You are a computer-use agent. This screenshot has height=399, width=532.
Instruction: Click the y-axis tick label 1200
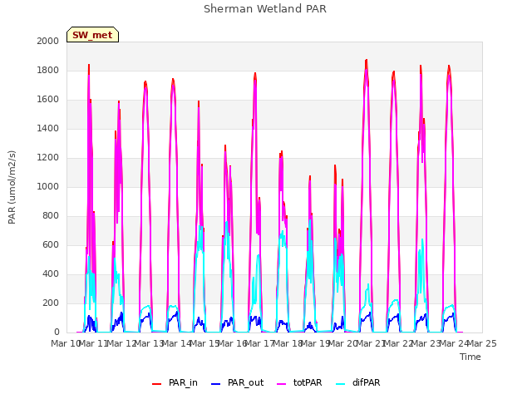point(48,157)
